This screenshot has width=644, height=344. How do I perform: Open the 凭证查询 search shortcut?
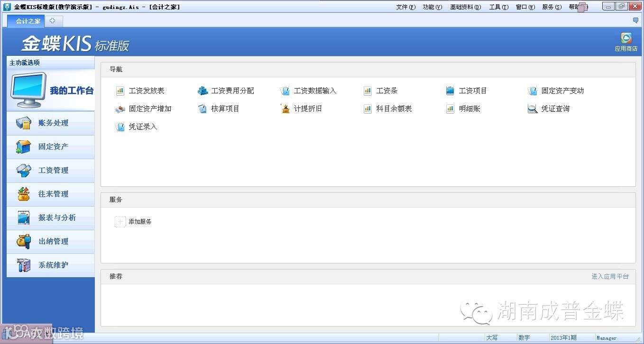pos(549,109)
